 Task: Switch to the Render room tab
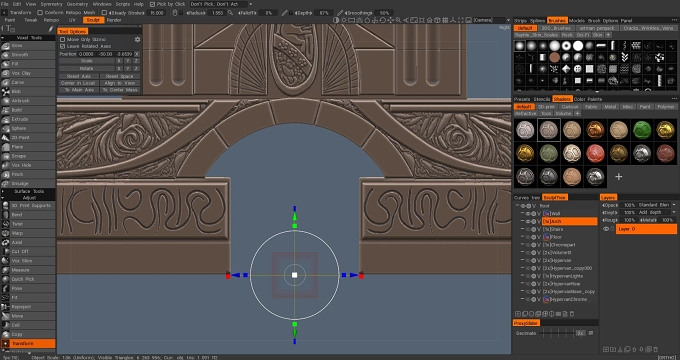coord(114,20)
